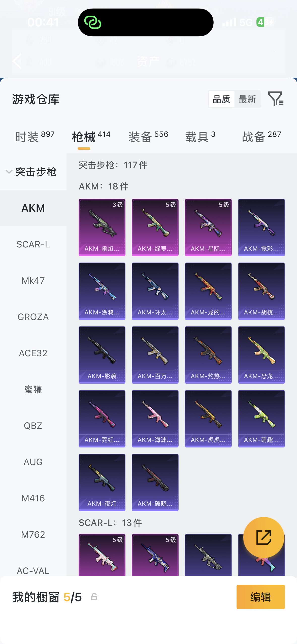The width and height of the screenshot is (297, 644).
Task: Select the AKM-绿萝 level 5 skin
Action: (x=155, y=228)
